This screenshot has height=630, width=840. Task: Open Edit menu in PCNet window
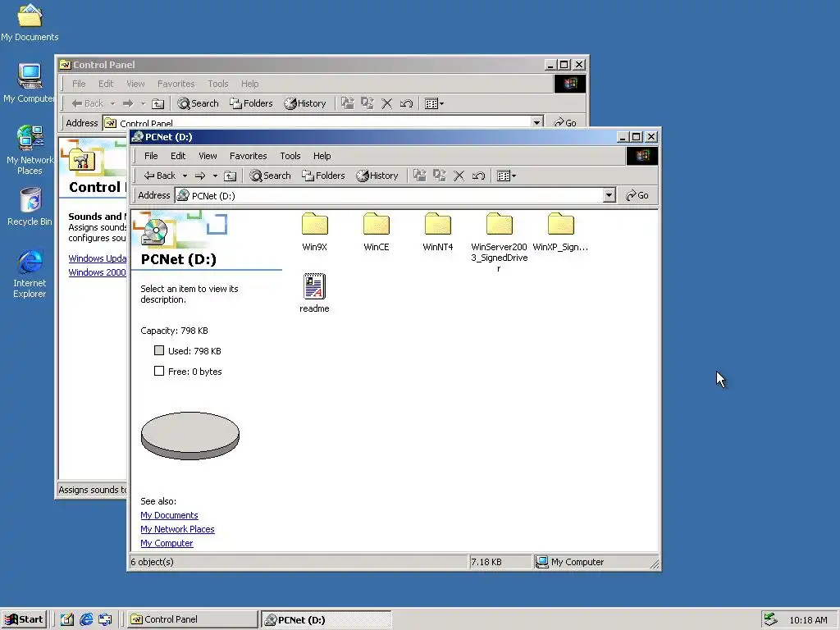(x=178, y=156)
